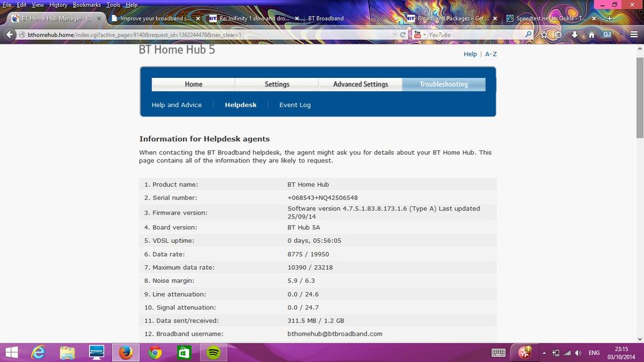The width and height of the screenshot is (644, 362).
Task: Click serial number '+068543+NQ42506548'
Action: tap(322, 198)
